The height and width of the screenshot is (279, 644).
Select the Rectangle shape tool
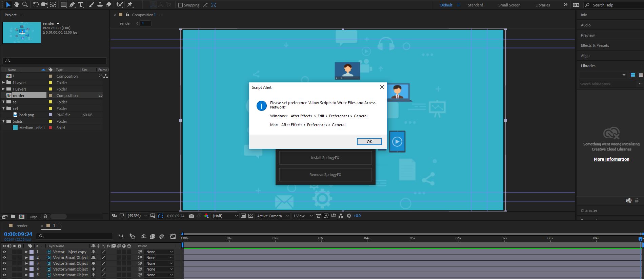coord(63,5)
